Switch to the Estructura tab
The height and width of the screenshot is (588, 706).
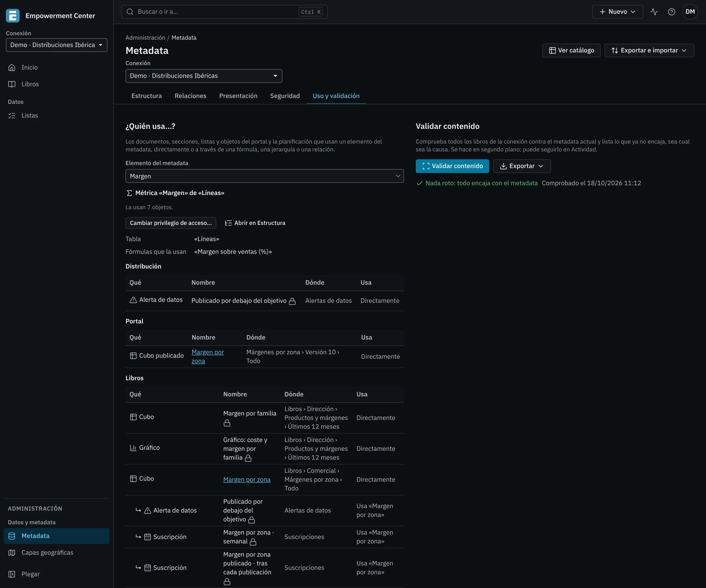(147, 96)
